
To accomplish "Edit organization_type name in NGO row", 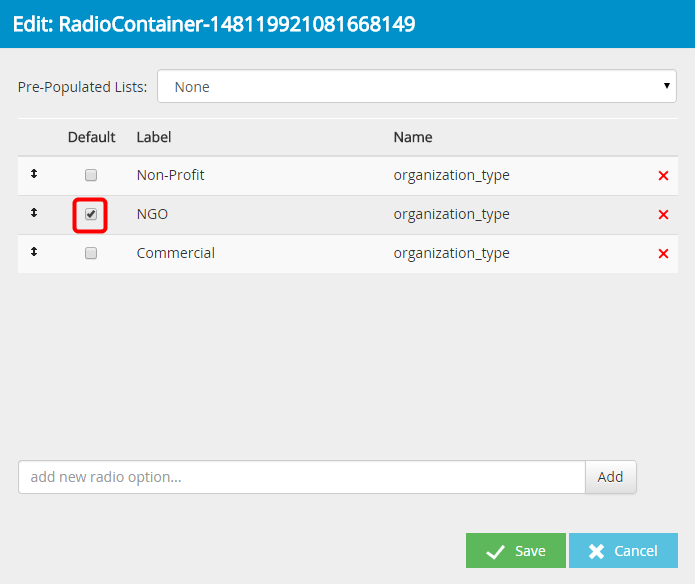I will [x=451, y=214].
